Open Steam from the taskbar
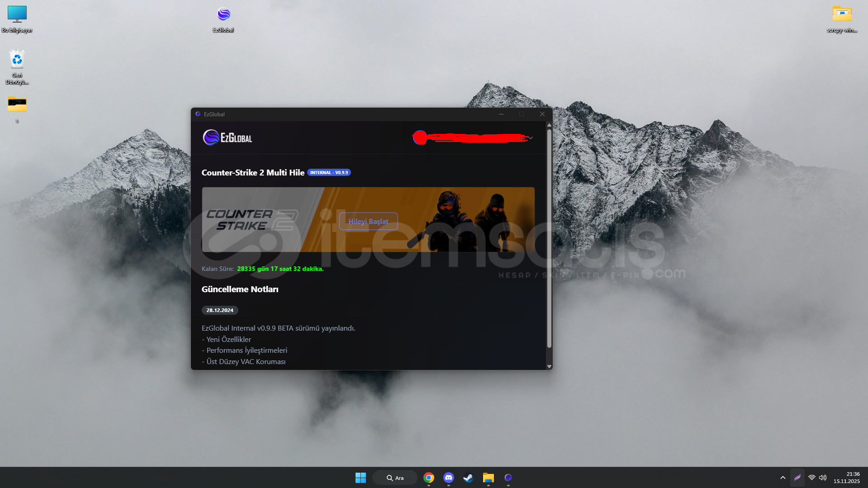868x488 pixels. [x=468, y=478]
